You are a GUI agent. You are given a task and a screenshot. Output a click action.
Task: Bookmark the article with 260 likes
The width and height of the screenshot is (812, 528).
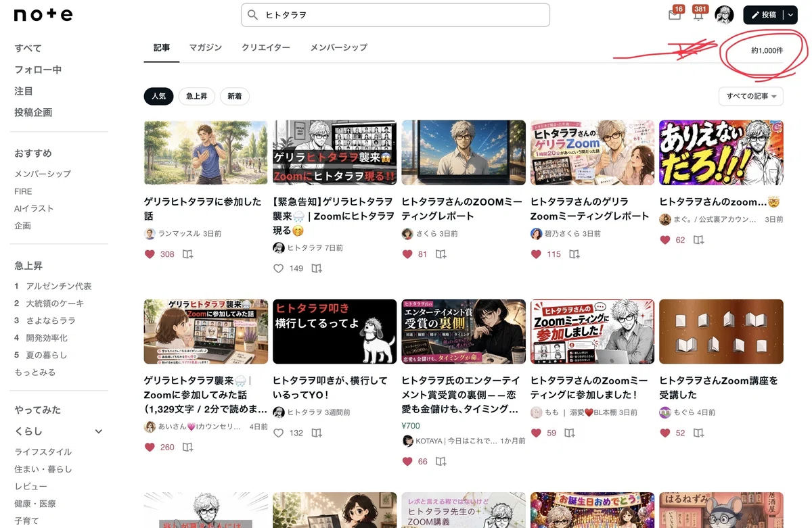pos(187,448)
